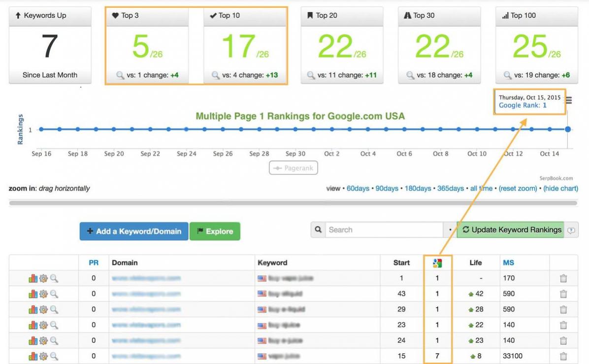Select the Top 10 card header
This screenshot has height=364, width=589.
click(x=245, y=16)
